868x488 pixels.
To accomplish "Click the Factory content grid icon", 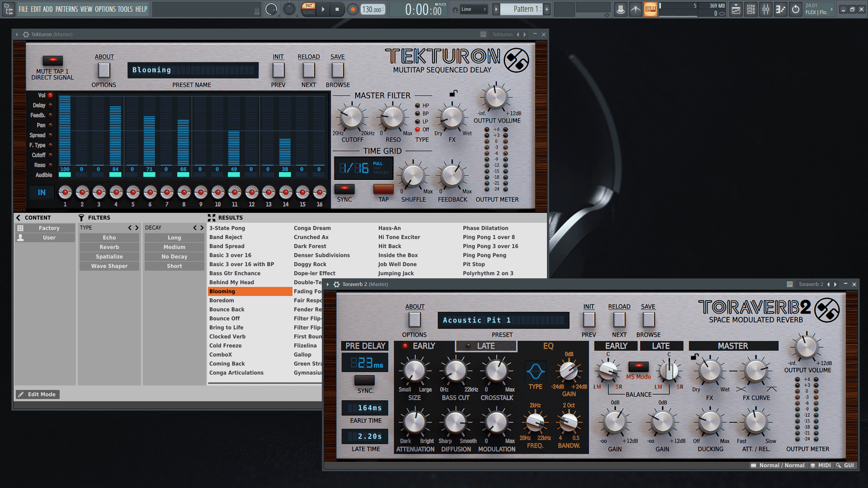I will tap(20, 228).
